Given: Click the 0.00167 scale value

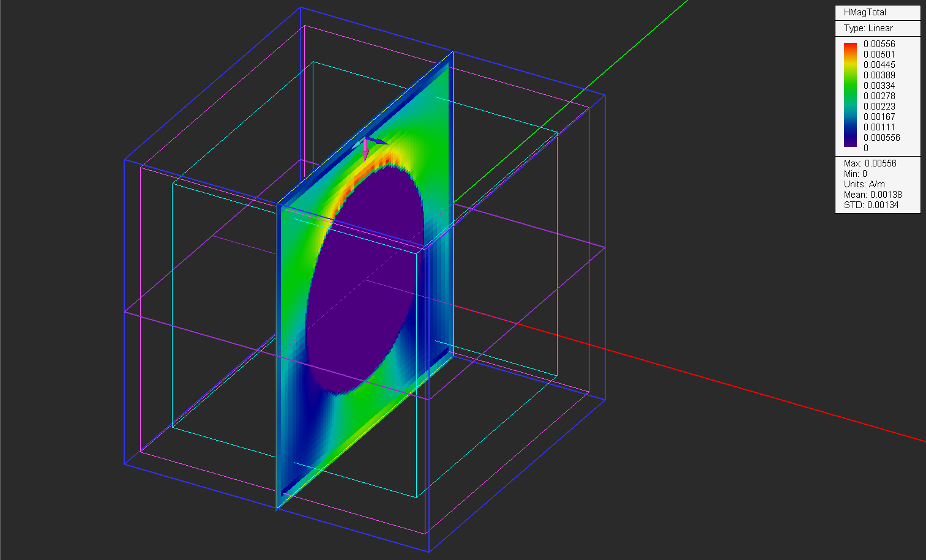Looking at the screenshot, I should point(879,117).
